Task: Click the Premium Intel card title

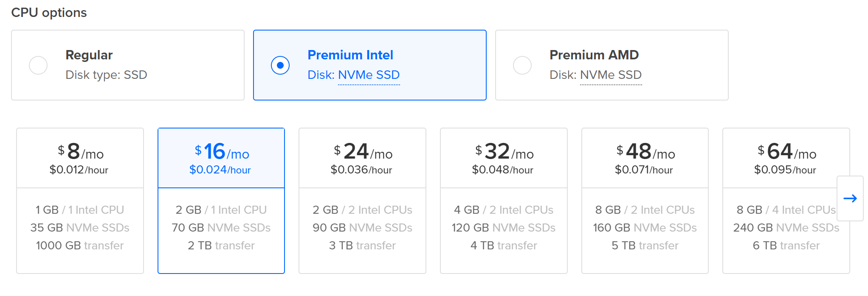Action: [x=350, y=55]
